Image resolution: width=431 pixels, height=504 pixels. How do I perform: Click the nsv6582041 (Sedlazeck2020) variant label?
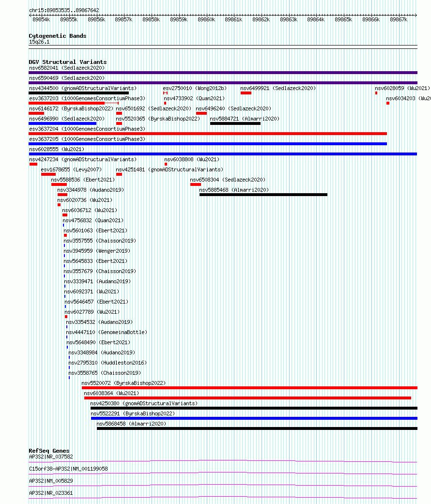pos(67,68)
